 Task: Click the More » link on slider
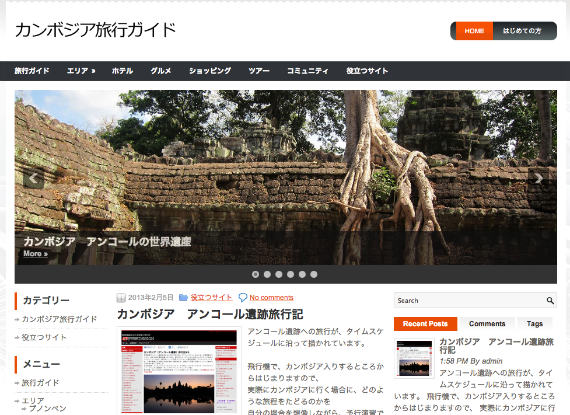click(36, 254)
